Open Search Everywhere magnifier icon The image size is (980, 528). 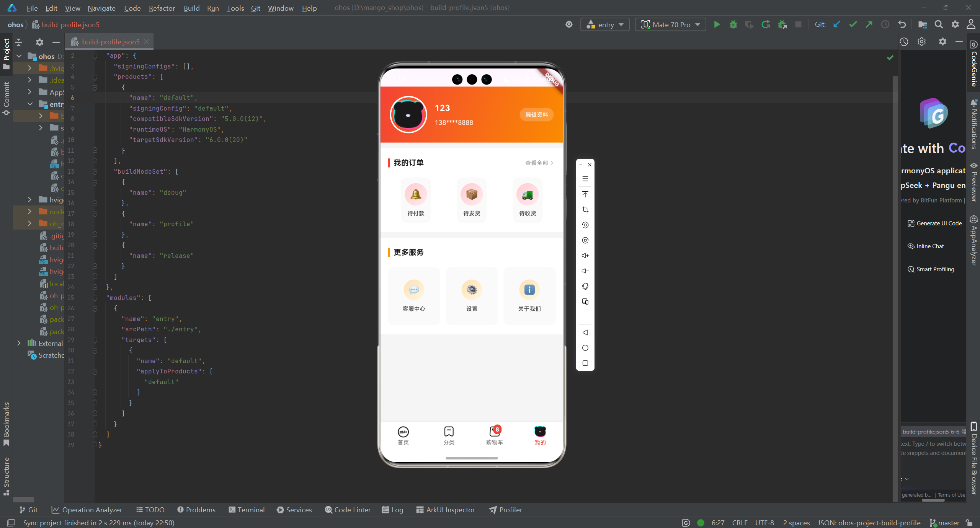(x=939, y=24)
